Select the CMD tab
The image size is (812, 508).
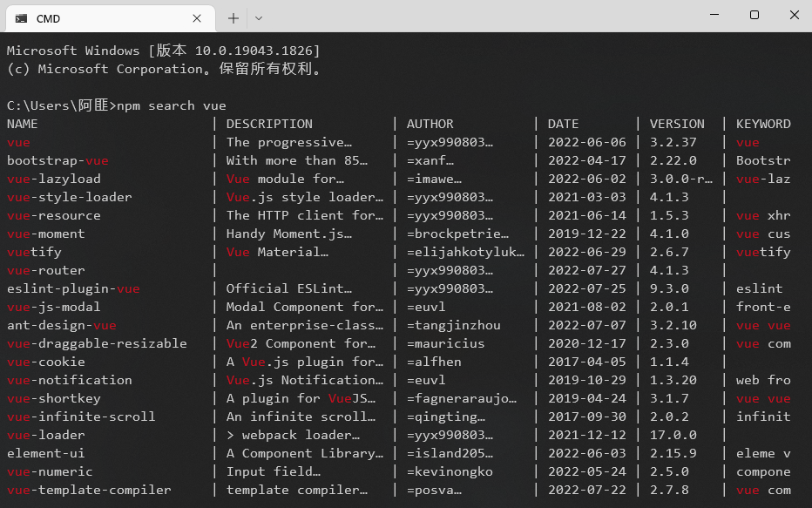111,18
